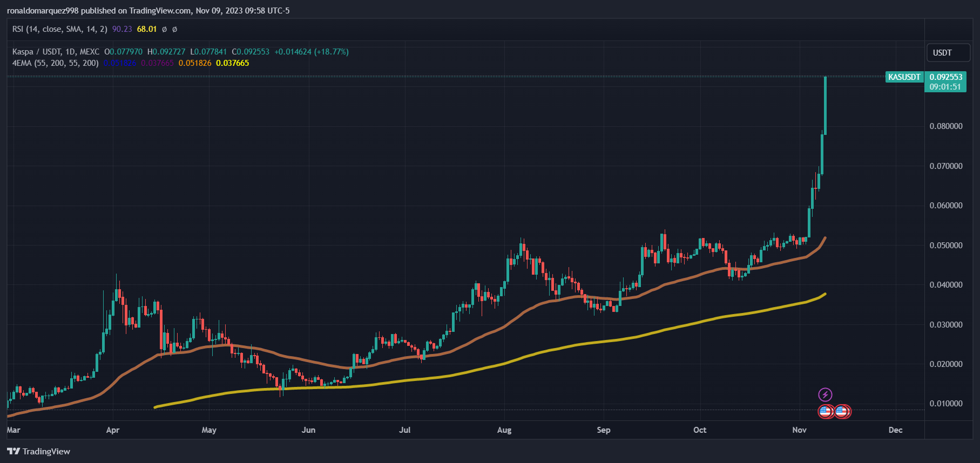Click the published-by header text at top

click(x=148, y=11)
